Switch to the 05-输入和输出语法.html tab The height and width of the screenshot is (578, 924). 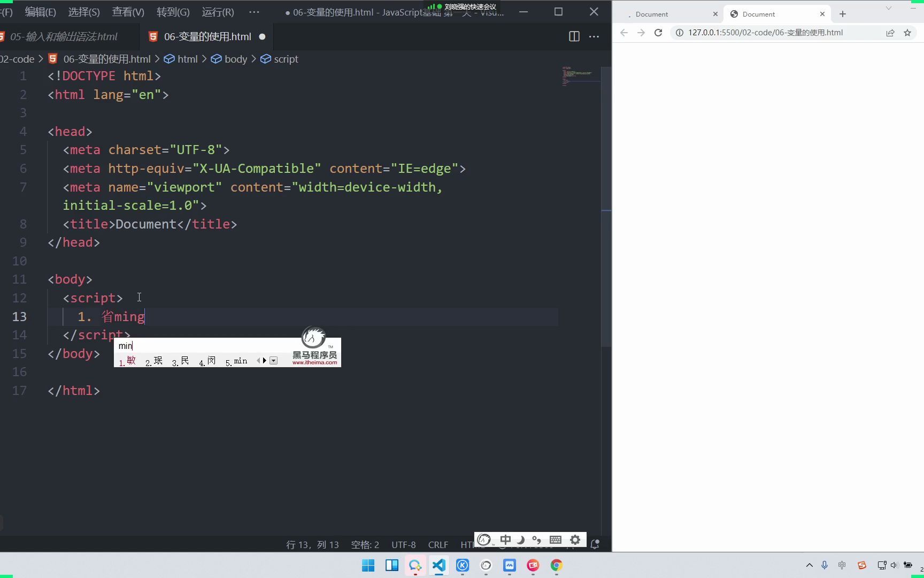click(63, 36)
